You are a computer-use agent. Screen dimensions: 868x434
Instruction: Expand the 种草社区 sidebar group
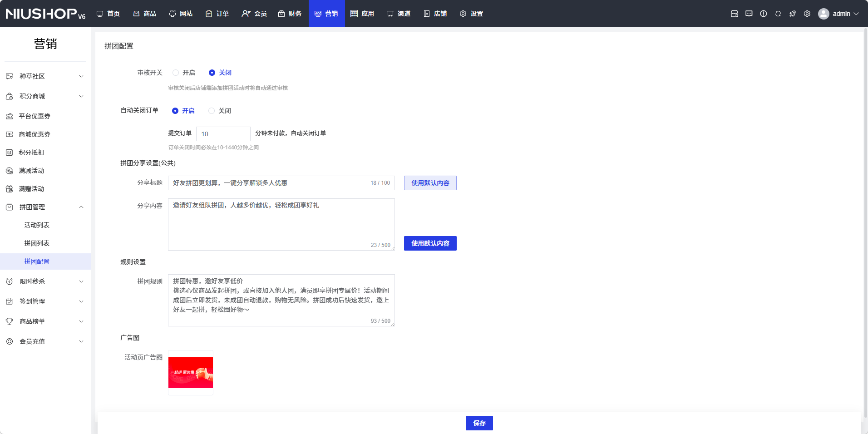[x=45, y=76]
